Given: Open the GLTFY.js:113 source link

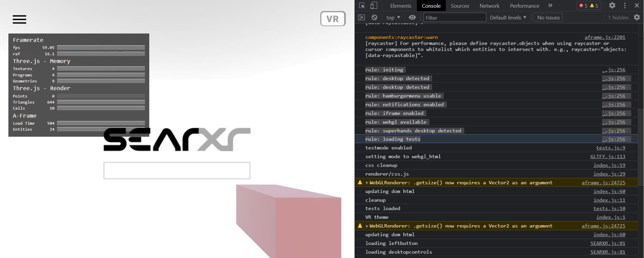Looking at the screenshot, I should [x=608, y=156].
